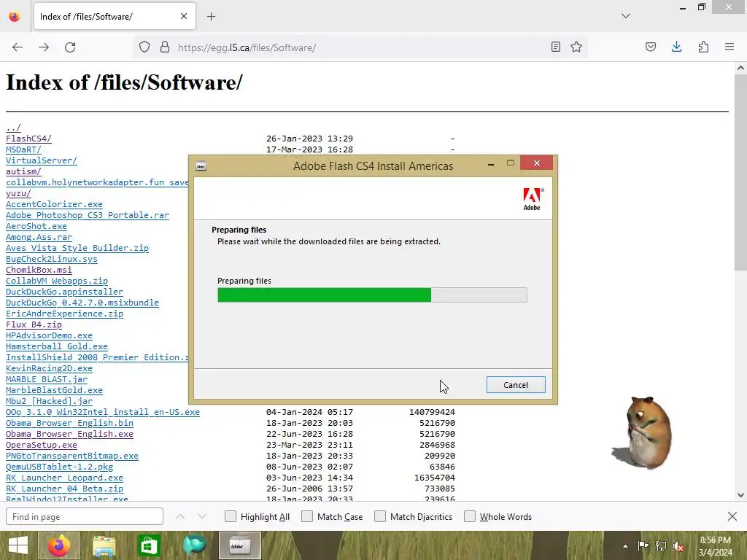Download BugCheck2Linux.sys
The width and height of the screenshot is (747, 560).
coord(52,259)
